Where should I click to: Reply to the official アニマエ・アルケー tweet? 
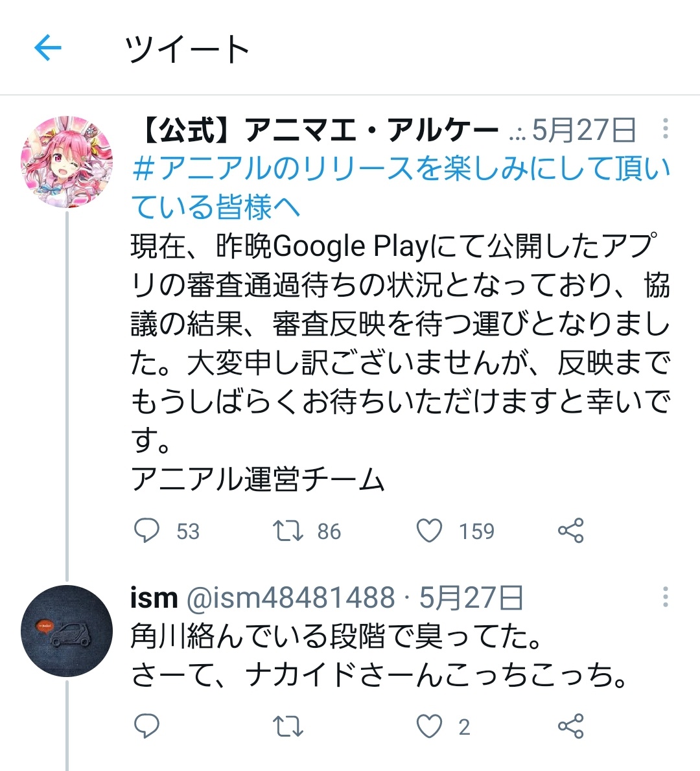tap(146, 531)
